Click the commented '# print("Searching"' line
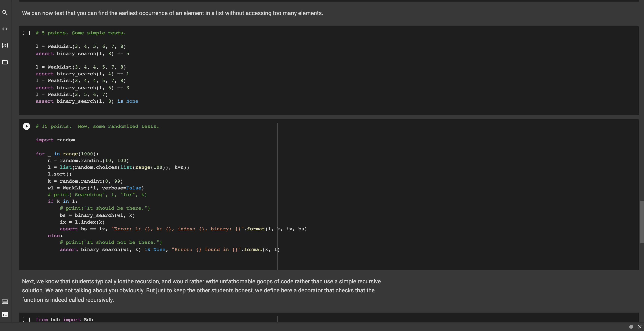Image resolution: width=644 pixels, height=331 pixels. point(97,195)
